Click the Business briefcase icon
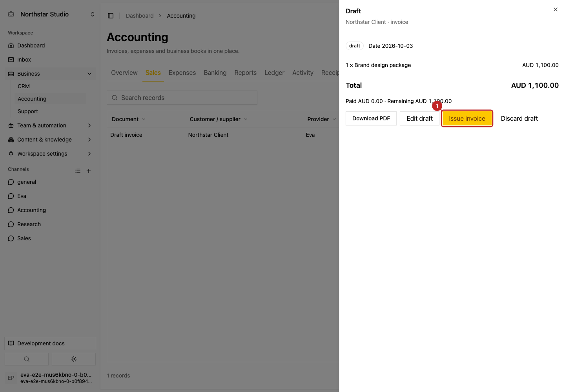565x392 pixels. 11,74
